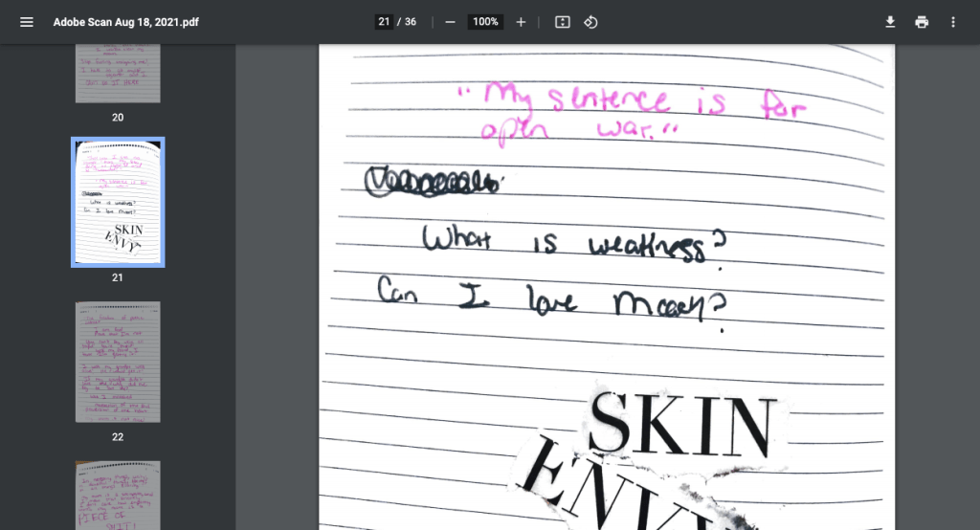This screenshot has width=980, height=530.
Task: Open the three-dot more actions menu
Action: (x=952, y=22)
